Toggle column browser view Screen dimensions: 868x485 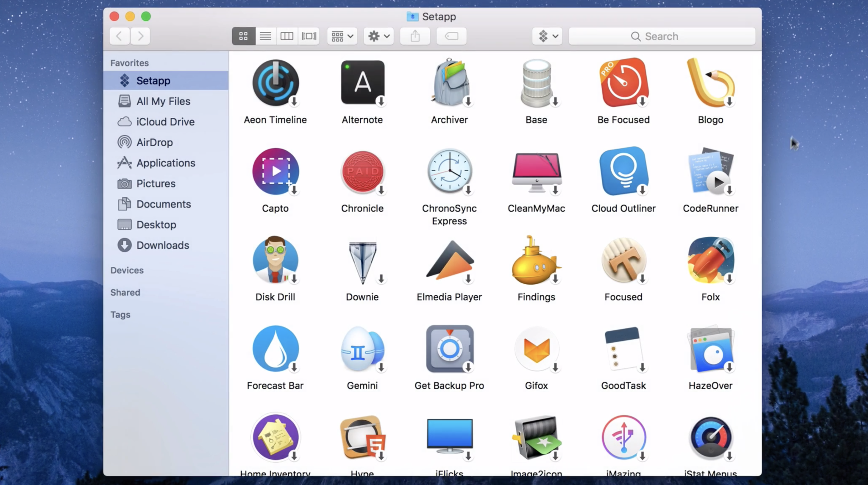pos(286,36)
